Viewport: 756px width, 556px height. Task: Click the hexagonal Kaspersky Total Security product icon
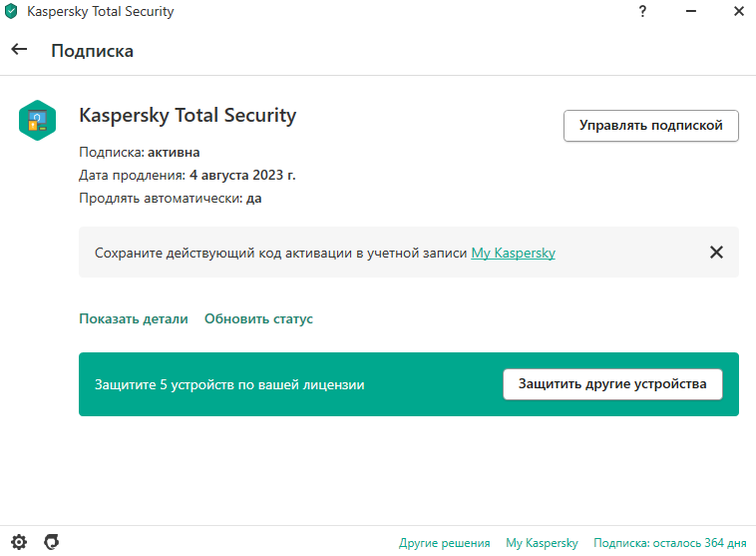[x=37, y=120]
